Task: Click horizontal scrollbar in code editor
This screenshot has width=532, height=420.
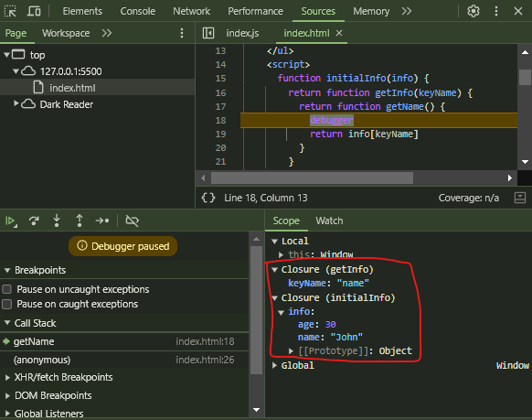Action: [312, 178]
